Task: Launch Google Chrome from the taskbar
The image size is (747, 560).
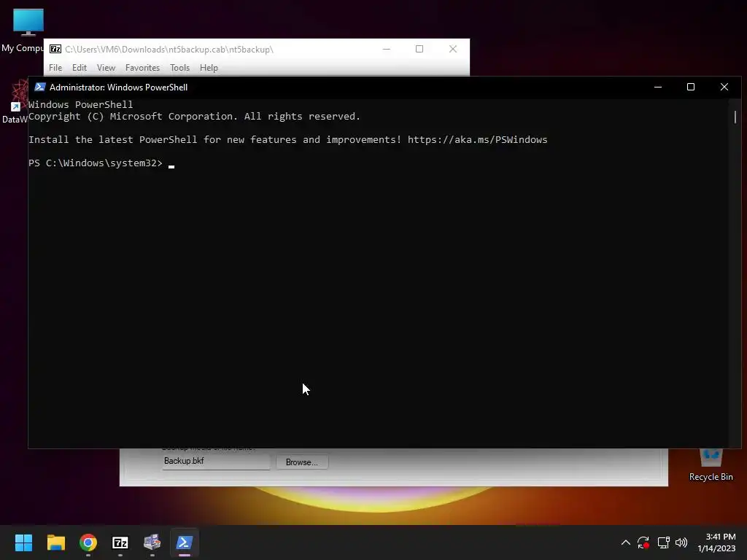Action: tap(88, 542)
